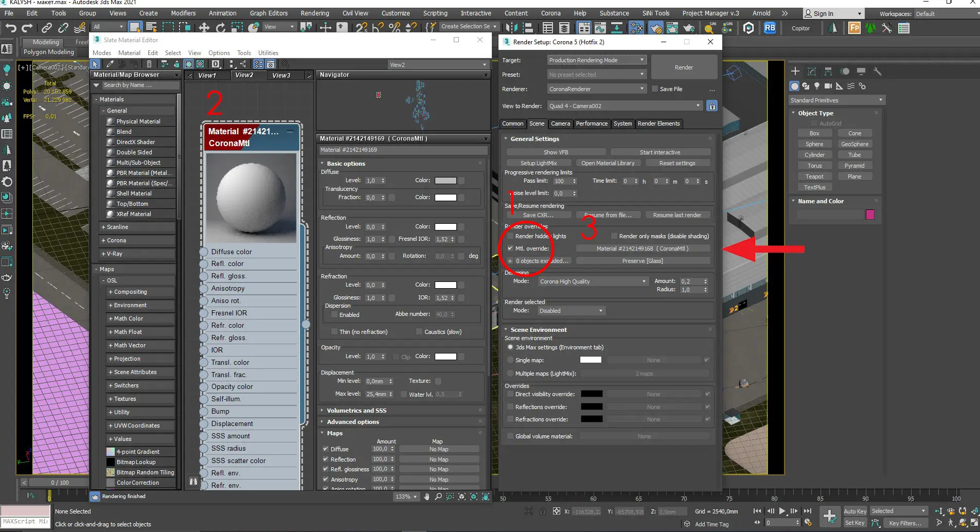Click the Play Animation button

tap(782, 511)
